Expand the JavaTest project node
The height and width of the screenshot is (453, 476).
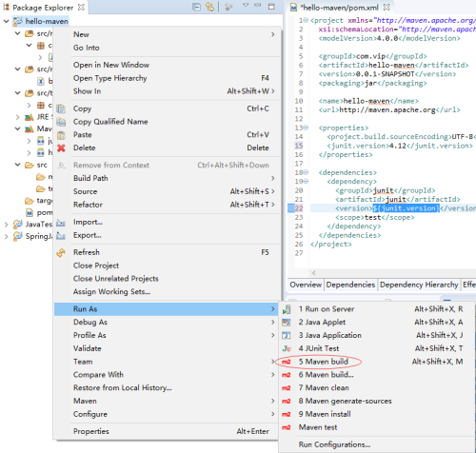point(6,225)
